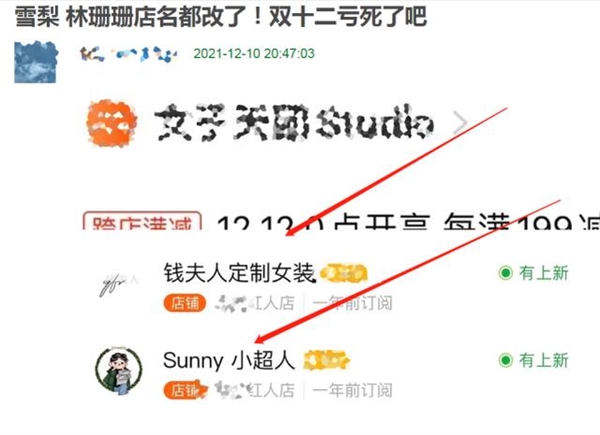The image size is (600, 435).
Task: Click the 跨店满减 promotion tag
Action: point(142,220)
